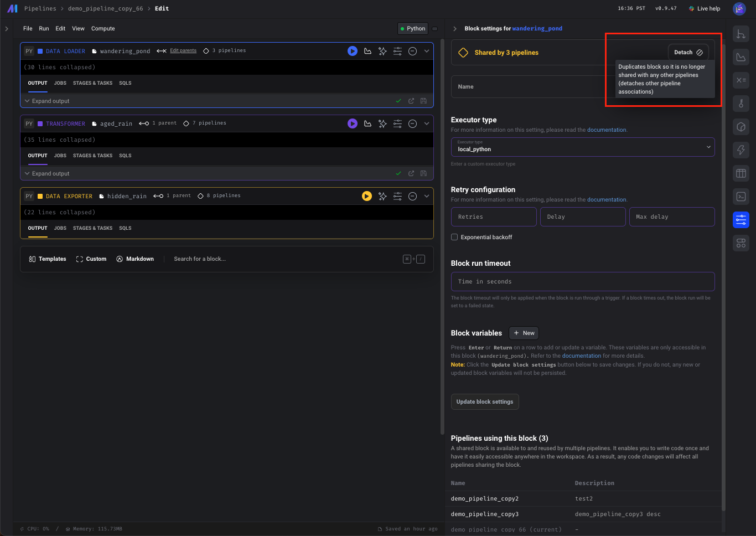Click the Mage logo in the top-left
This screenshot has width=756, height=536.
pos(12,8)
